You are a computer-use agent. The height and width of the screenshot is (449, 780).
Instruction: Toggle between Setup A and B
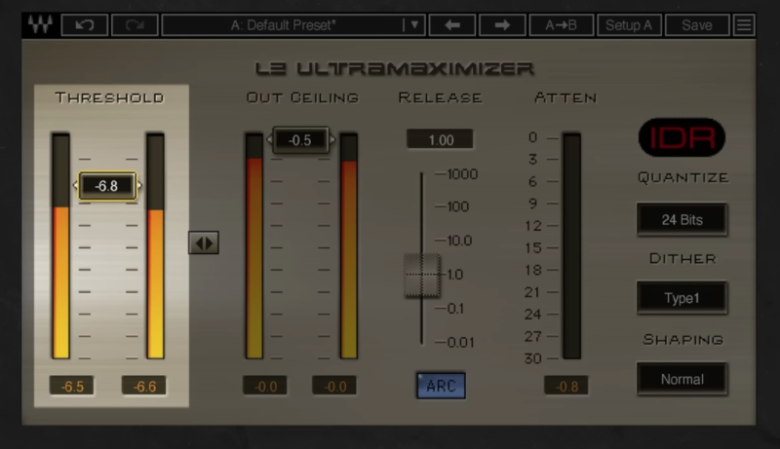(x=629, y=25)
